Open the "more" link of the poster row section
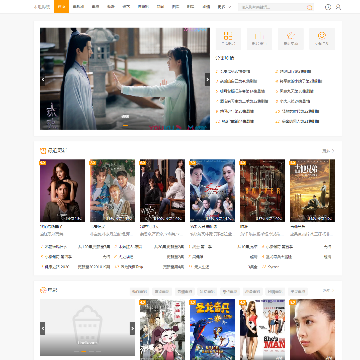This screenshot has height=360, width=360. (x=328, y=151)
